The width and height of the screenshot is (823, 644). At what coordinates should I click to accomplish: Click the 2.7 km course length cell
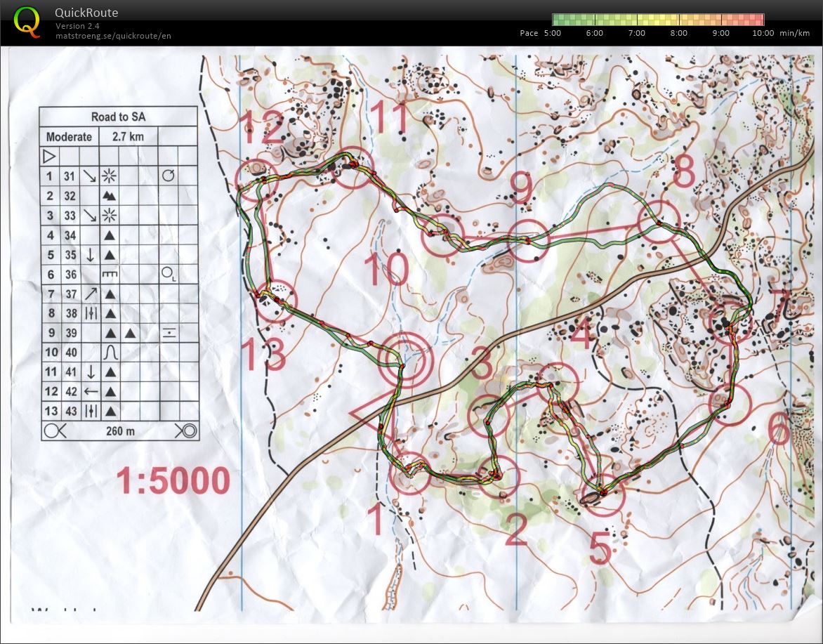click(127, 136)
